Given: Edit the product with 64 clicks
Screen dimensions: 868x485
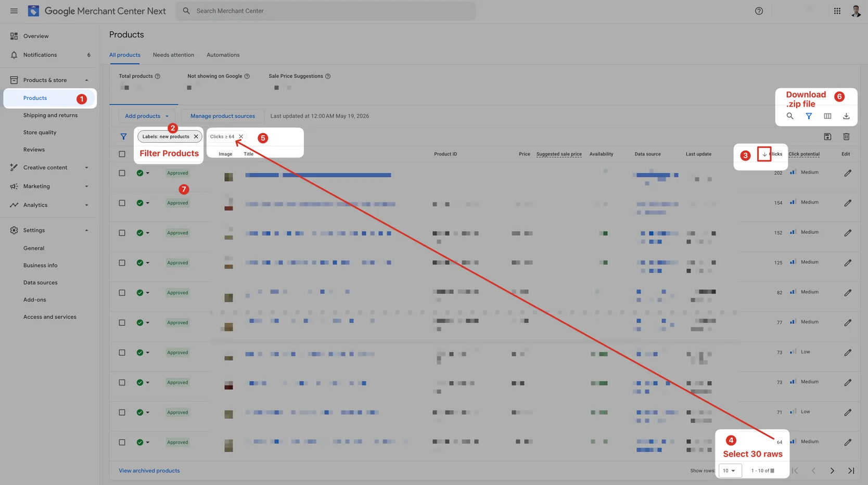Looking at the screenshot, I should click(848, 442).
